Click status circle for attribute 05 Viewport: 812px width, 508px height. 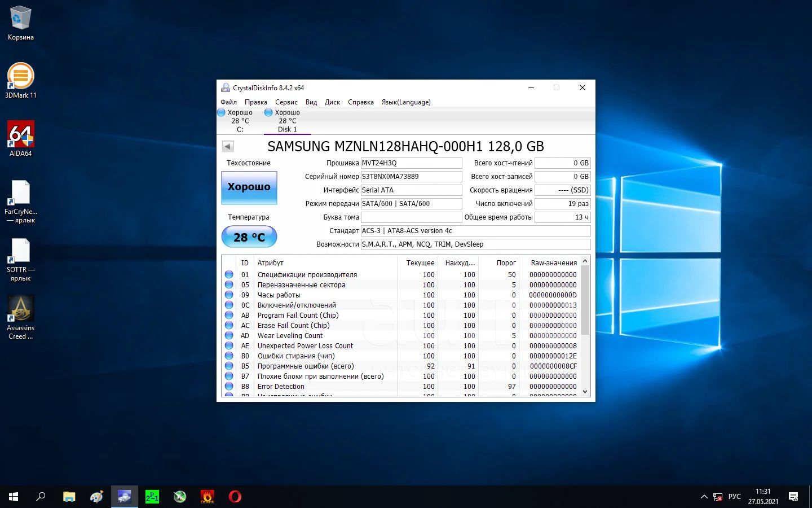(x=229, y=284)
